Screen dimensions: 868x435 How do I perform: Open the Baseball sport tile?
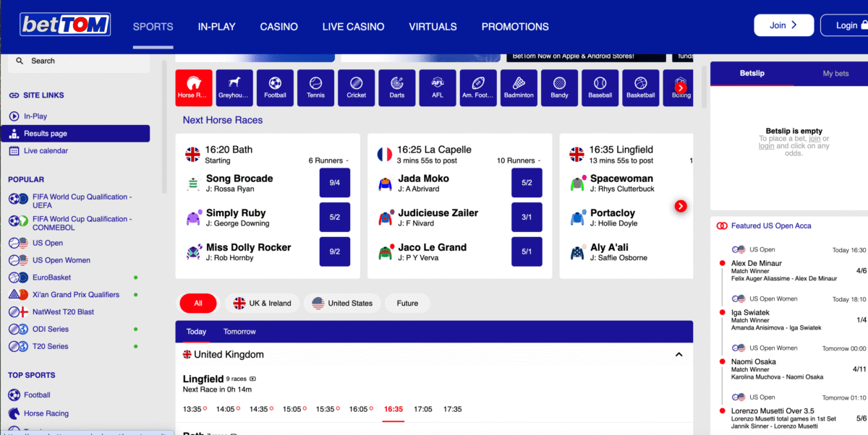click(x=600, y=88)
